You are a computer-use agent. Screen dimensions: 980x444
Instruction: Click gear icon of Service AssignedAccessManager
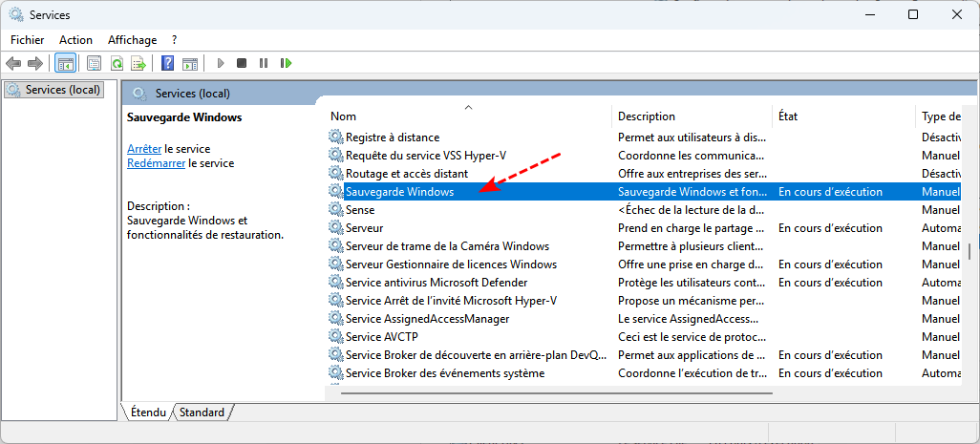pyautogui.click(x=336, y=319)
